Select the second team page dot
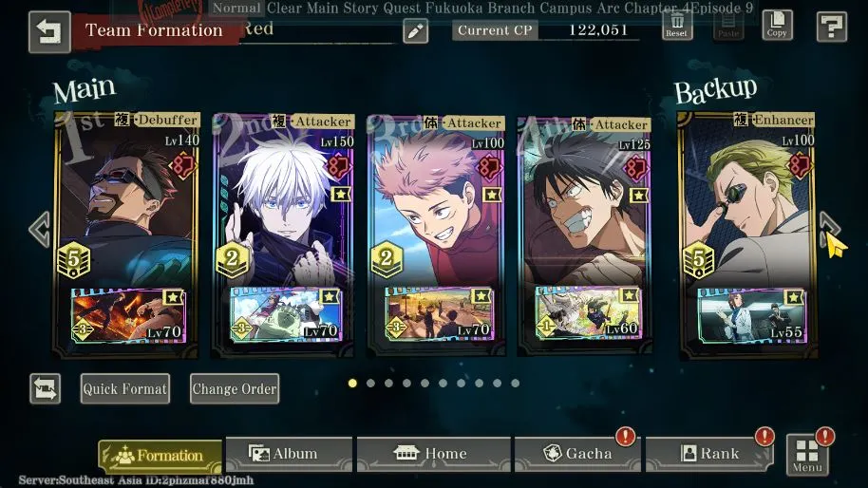 370,383
